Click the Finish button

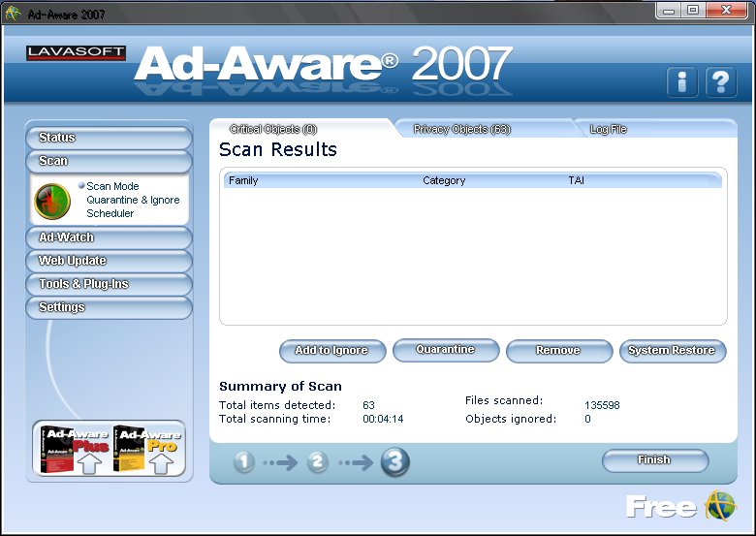pyautogui.click(x=655, y=460)
